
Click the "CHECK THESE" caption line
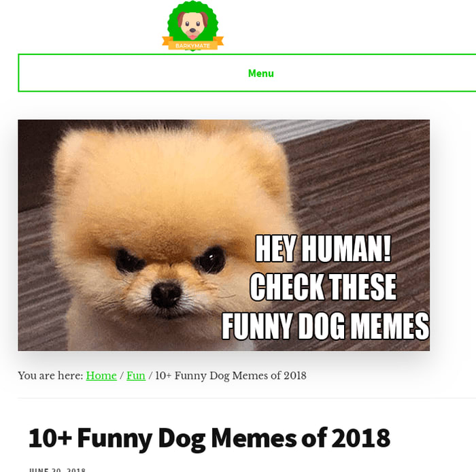tap(323, 286)
